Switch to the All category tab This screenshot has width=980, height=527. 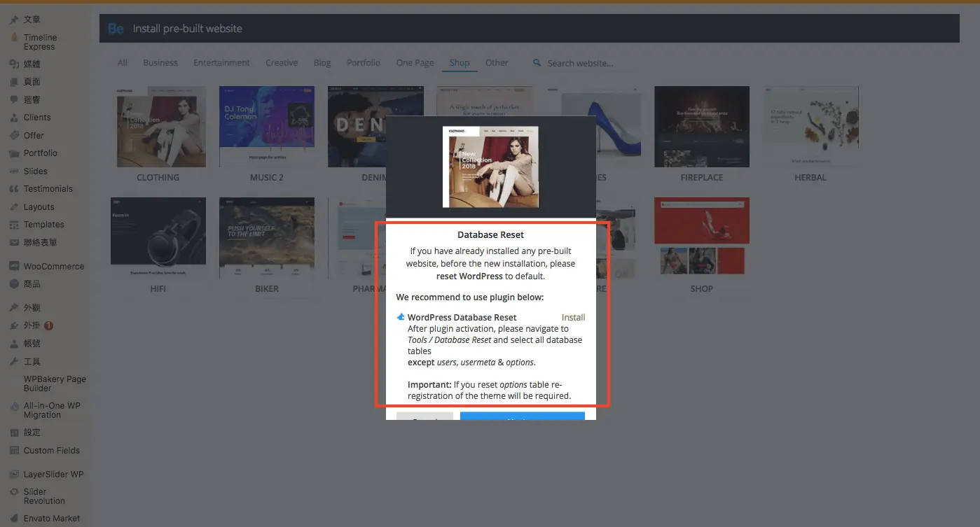123,63
